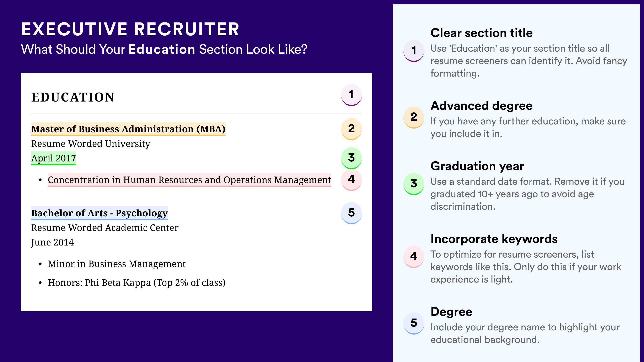Image resolution: width=644 pixels, height=362 pixels.
Task: Click the orange number 2 badge in resume
Action: pos(351,129)
